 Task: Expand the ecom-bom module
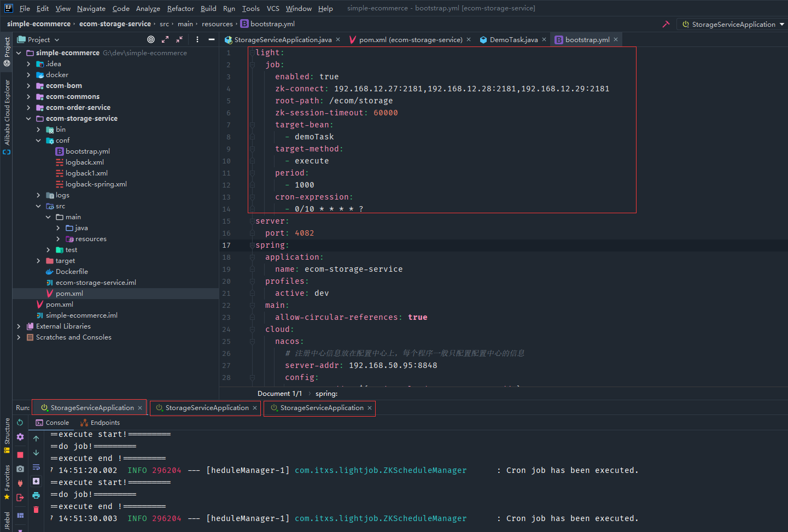(28, 86)
